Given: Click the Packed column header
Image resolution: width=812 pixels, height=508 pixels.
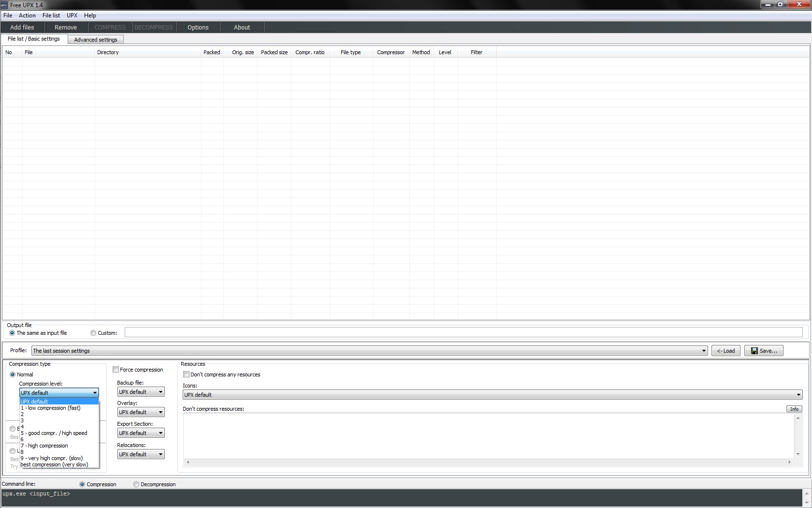Looking at the screenshot, I should tap(212, 52).
